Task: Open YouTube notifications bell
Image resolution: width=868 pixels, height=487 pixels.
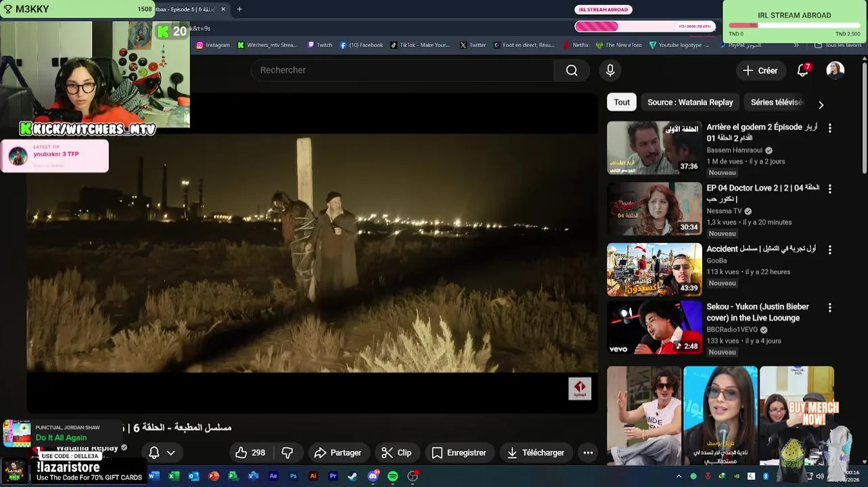Action: tap(803, 70)
